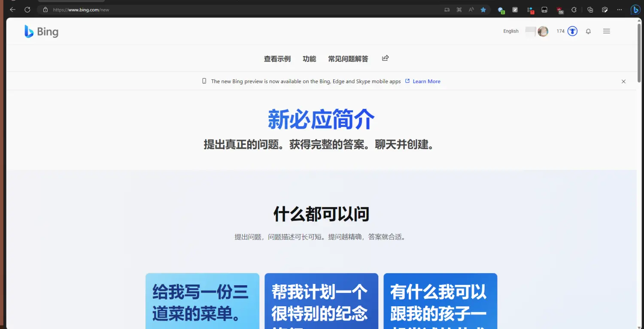The image size is (644, 329).
Task: Open the notifications bell
Action: pos(588,31)
